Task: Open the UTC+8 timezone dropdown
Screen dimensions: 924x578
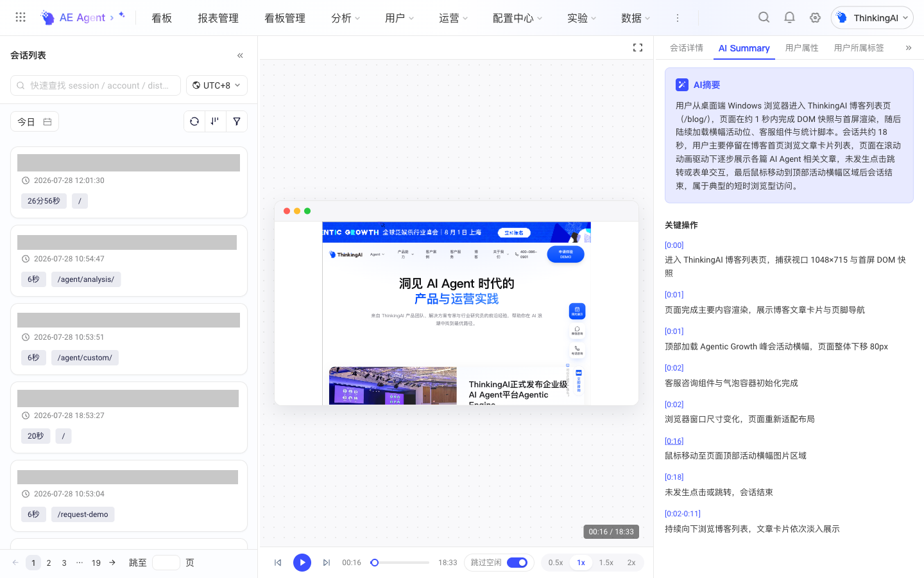Action: click(x=217, y=85)
